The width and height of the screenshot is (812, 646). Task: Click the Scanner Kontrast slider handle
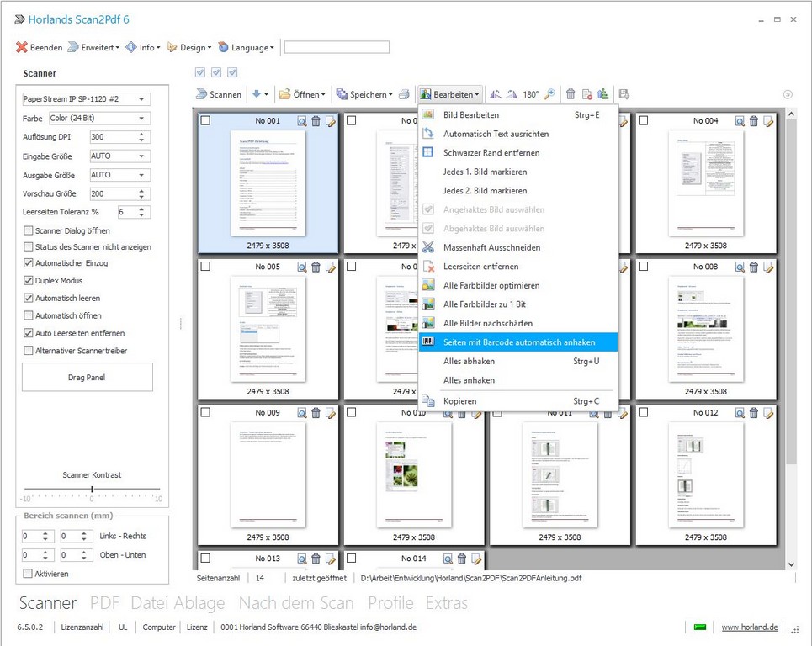click(x=93, y=490)
